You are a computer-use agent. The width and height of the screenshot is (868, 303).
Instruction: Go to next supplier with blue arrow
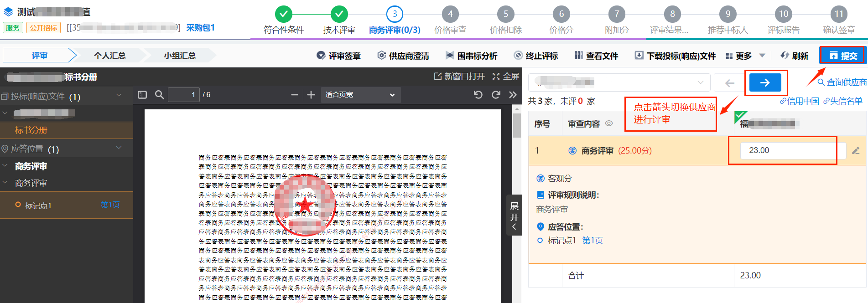click(x=765, y=82)
